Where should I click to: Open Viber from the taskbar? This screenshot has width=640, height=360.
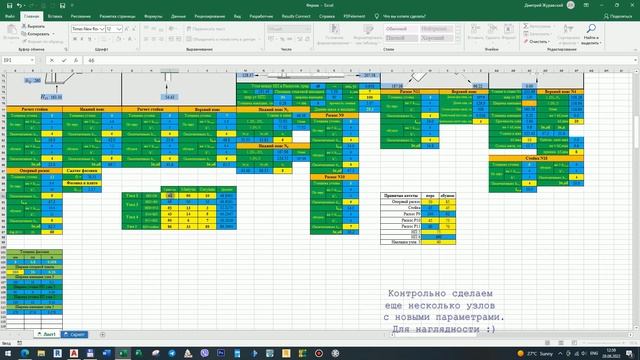[204, 353]
